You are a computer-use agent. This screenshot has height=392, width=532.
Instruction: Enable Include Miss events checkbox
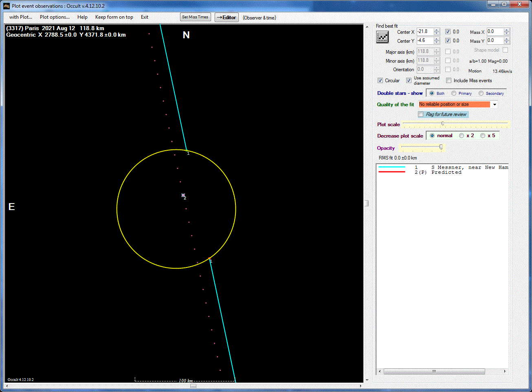coord(448,81)
